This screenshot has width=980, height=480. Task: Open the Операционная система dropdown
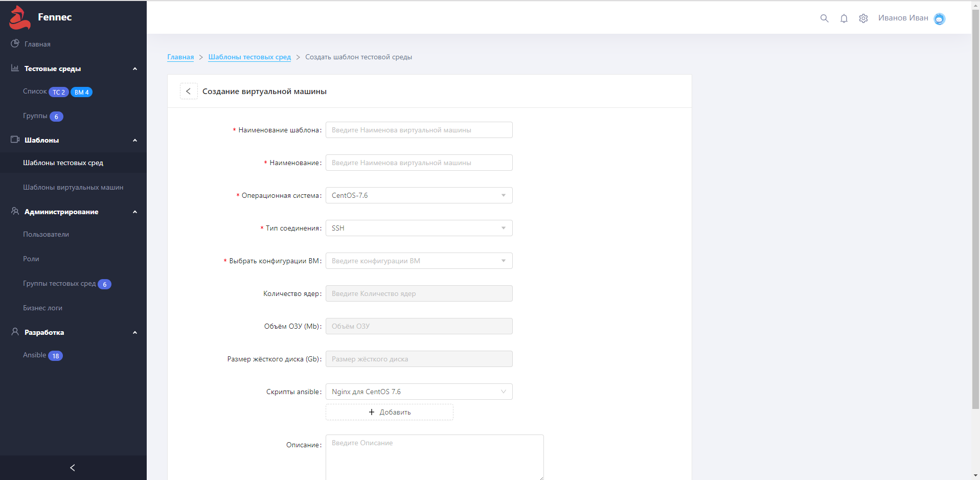tap(419, 195)
